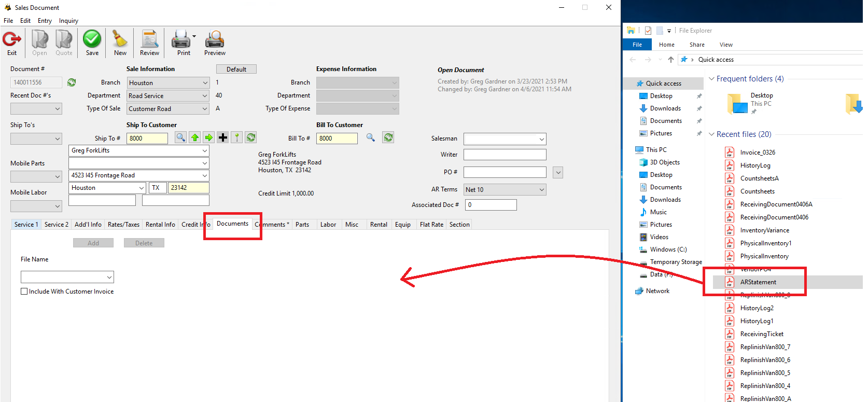This screenshot has width=868, height=402.
Task: Open Type Of Sale dropdown
Action: [x=205, y=109]
